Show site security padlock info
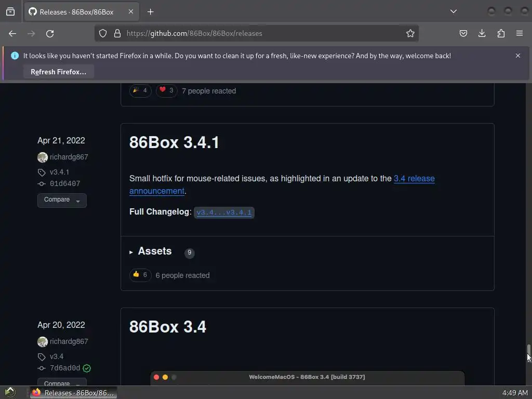532x399 pixels. pos(117,33)
